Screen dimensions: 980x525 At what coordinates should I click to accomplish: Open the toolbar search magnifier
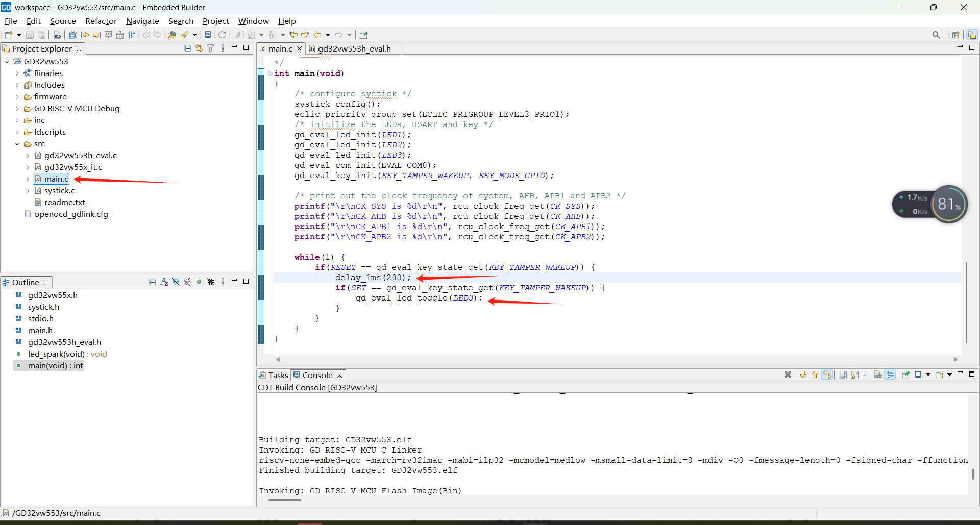point(936,35)
